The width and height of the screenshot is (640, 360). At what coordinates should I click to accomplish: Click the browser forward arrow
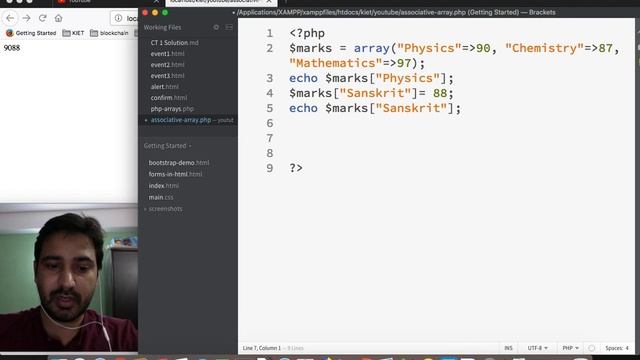click(27, 18)
